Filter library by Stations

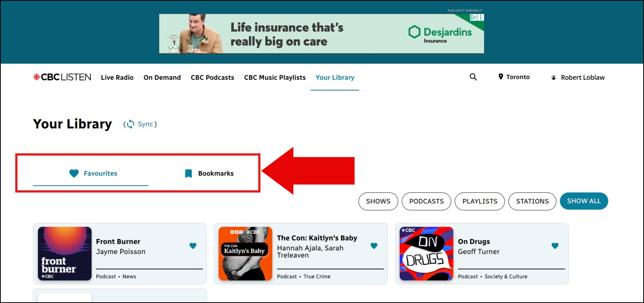pos(532,201)
